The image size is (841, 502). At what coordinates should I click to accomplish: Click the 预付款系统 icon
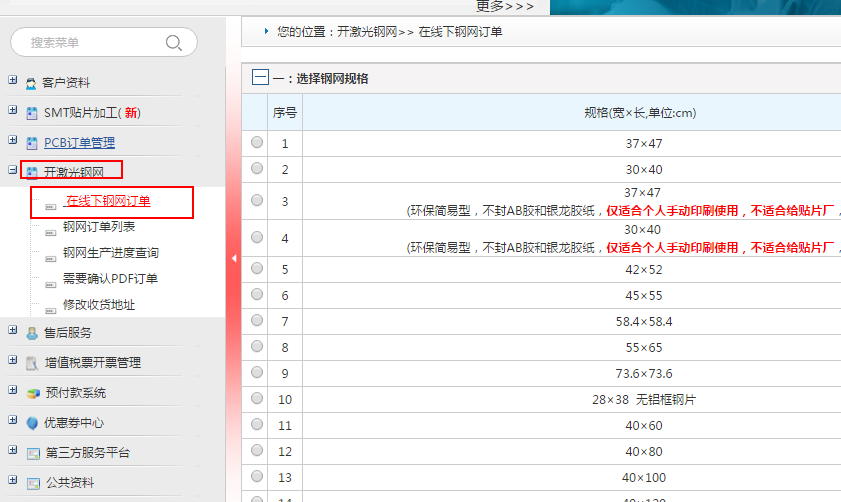32,393
